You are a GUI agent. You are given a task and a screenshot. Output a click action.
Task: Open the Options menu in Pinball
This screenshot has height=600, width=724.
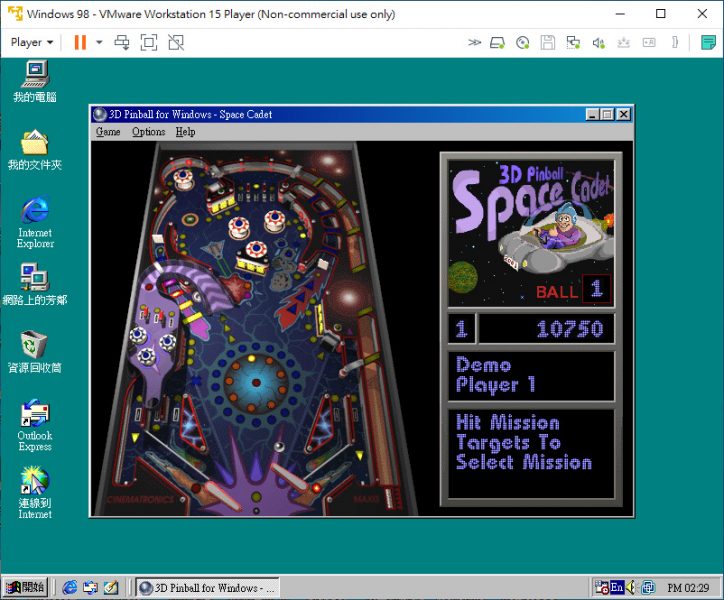click(148, 132)
